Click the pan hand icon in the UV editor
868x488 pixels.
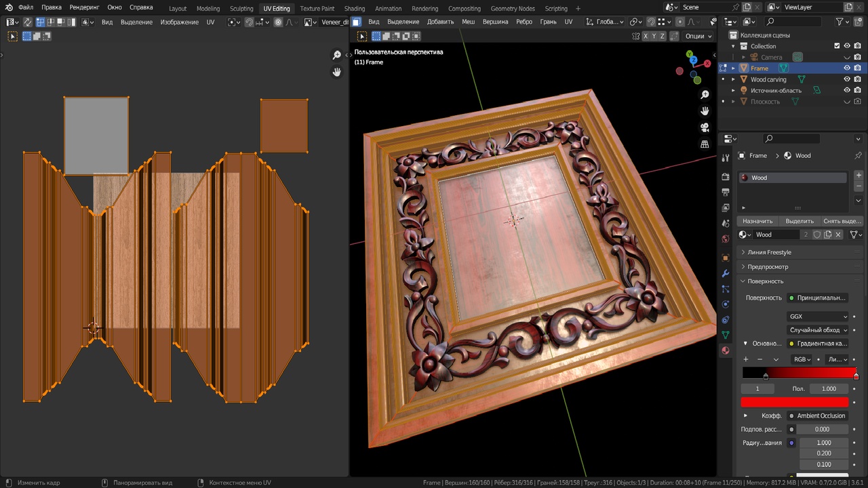(337, 71)
